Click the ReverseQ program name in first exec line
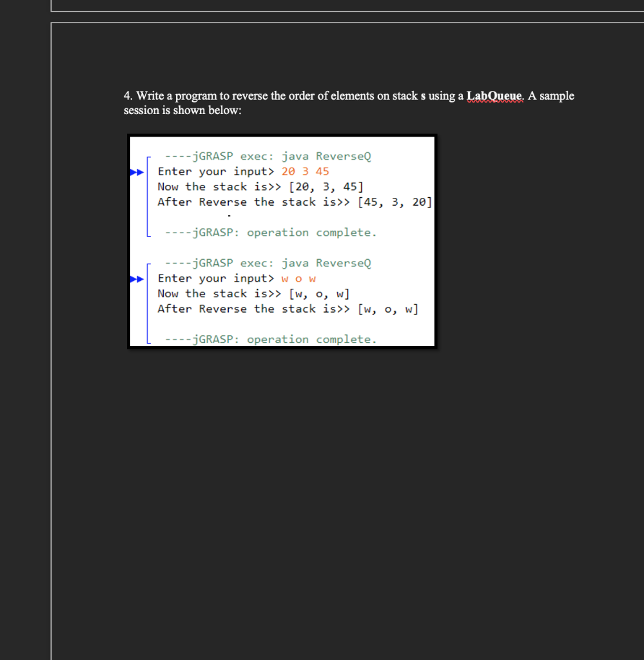 point(343,156)
